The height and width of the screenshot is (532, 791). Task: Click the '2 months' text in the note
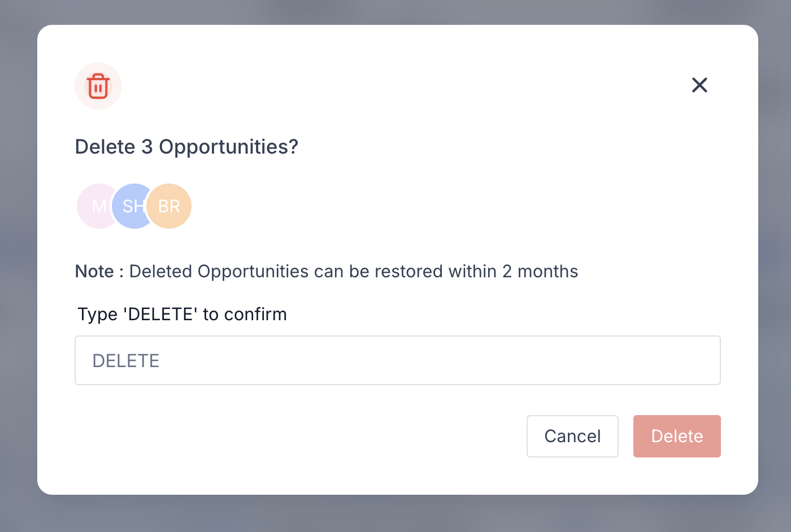(540, 272)
